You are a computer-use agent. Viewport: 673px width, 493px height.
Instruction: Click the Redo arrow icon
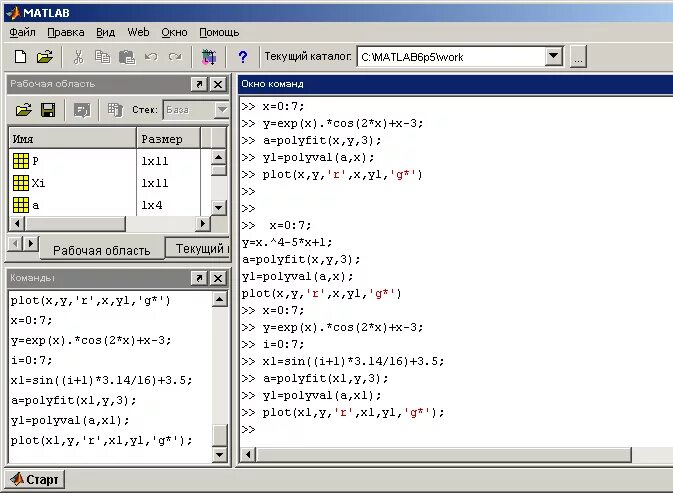click(175, 56)
